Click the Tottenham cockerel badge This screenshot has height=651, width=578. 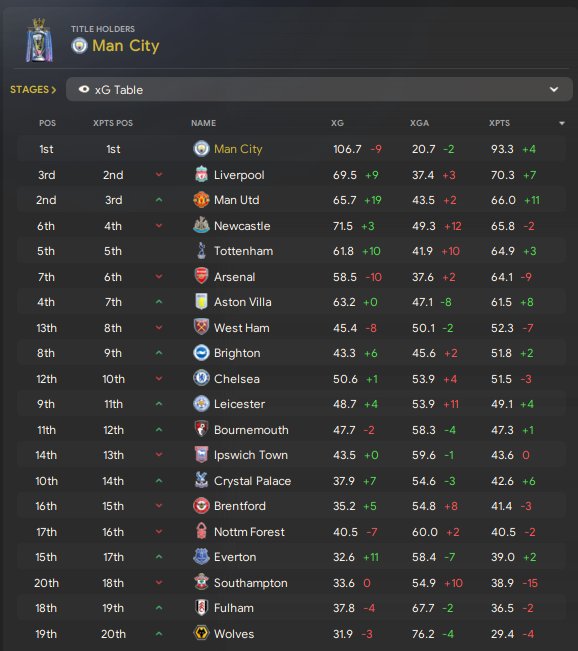[x=201, y=251]
